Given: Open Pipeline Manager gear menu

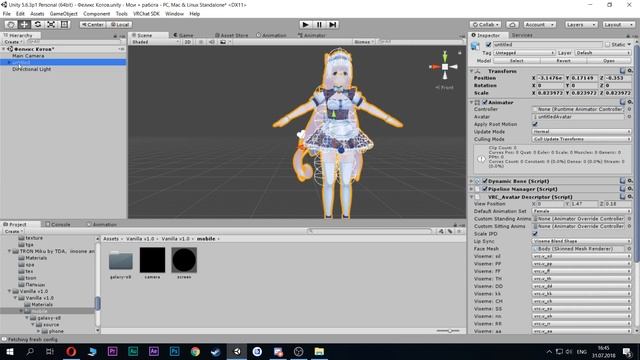Looking at the screenshot, I should click(x=630, y=189).
